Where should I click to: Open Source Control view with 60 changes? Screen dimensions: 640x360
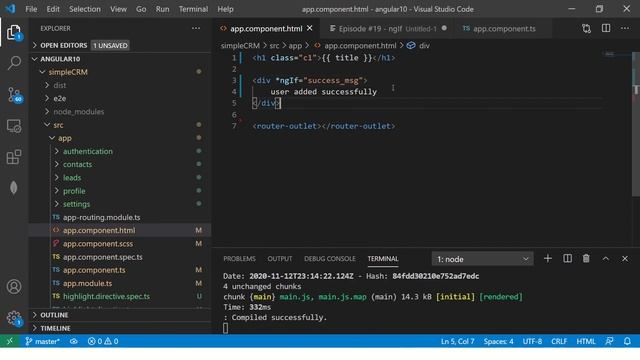tap(14, 95)
